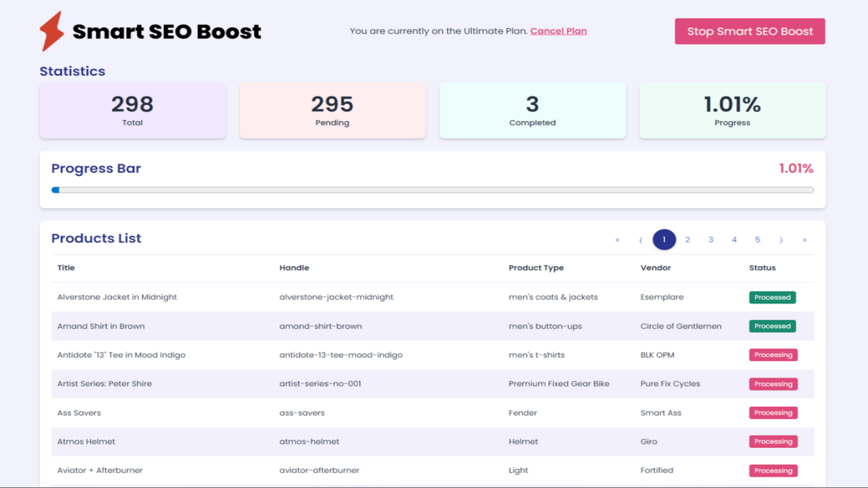This screenshot has height=488, width=868.
Task: Click the Processed badge for Alverstone Jacket
Action: tap(772, 297)
